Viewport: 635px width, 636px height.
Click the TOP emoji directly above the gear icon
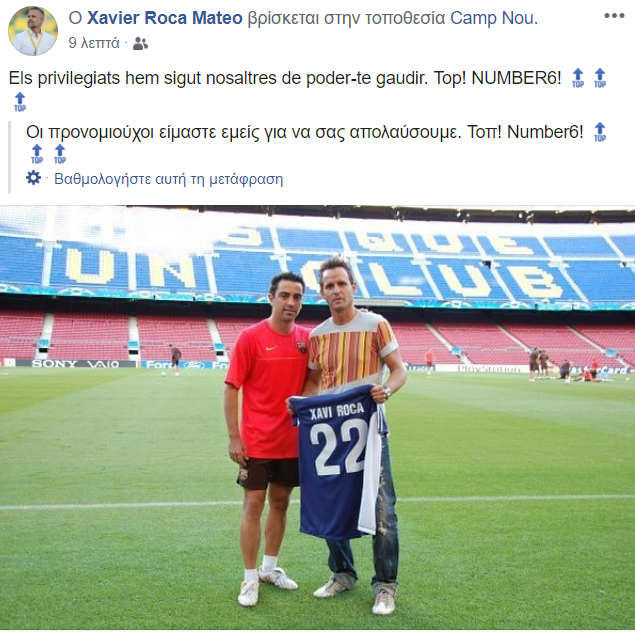pos(37,154)
